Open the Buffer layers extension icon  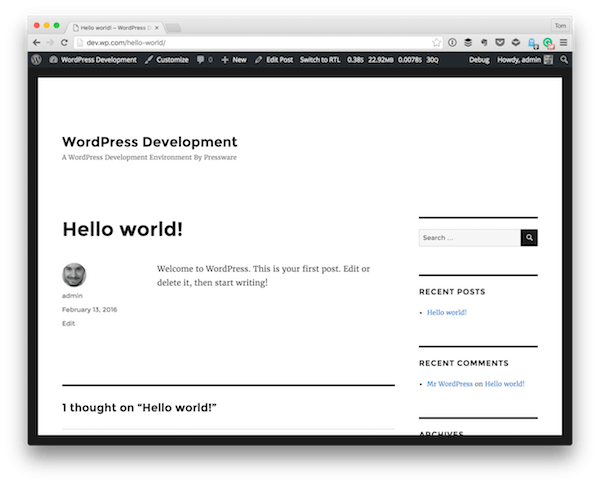[x=468, y=42]
